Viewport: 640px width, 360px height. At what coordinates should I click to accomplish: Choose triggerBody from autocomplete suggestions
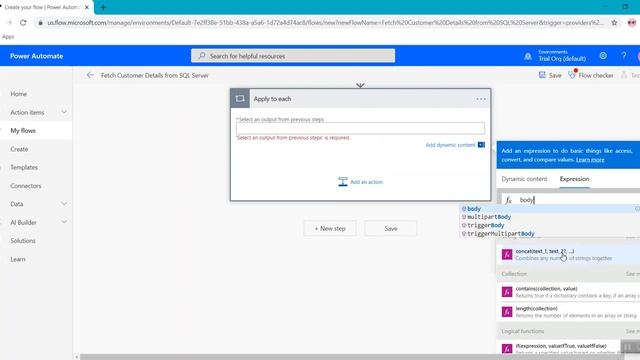point(486,225)
